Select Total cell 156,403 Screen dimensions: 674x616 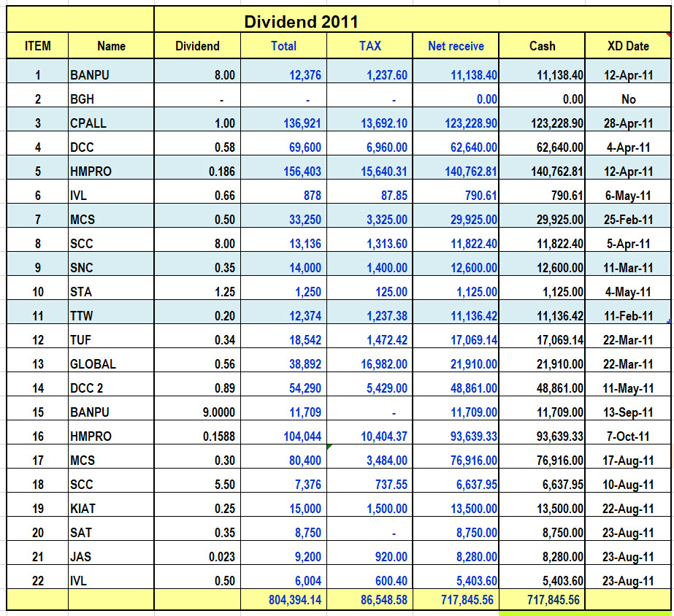coord(284,168)
